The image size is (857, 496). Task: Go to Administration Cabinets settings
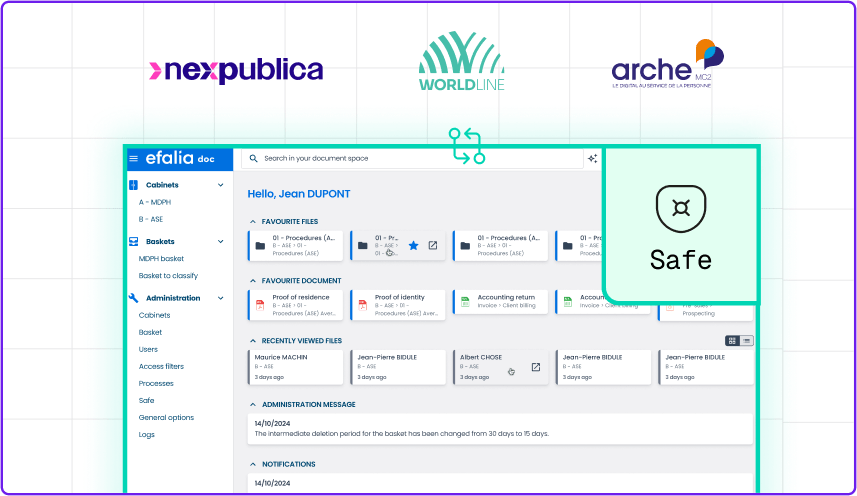154,315
